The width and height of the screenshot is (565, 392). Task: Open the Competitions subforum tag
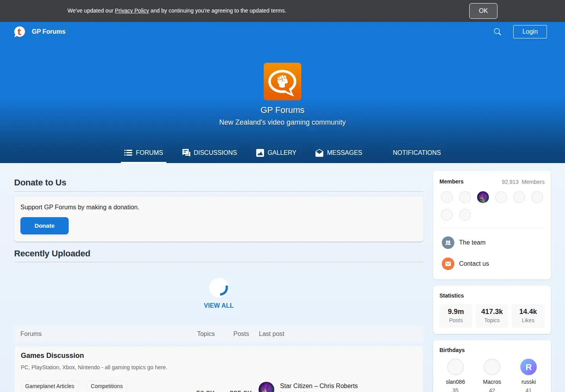coord(107,386)
